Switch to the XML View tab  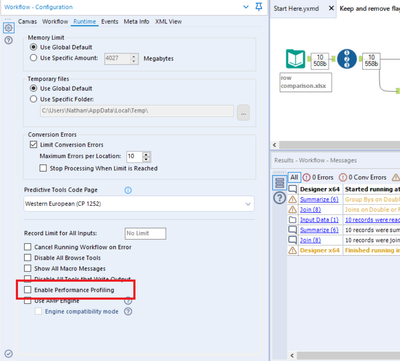coord(168,21)
